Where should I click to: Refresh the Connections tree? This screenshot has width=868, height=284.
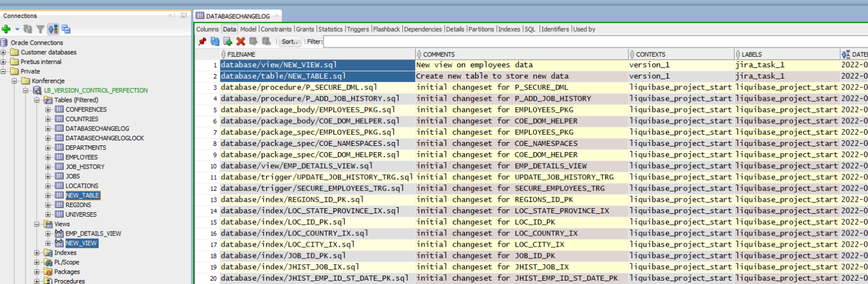pos(28,29)
